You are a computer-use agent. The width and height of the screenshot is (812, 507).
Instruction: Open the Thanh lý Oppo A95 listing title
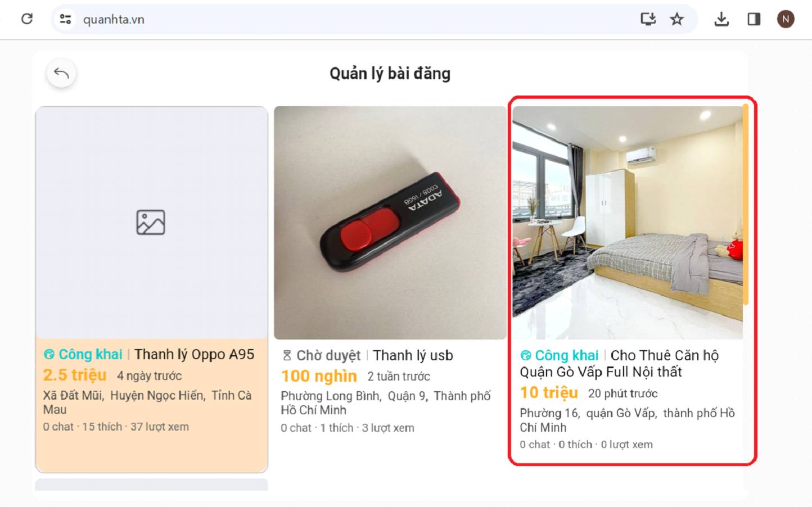194,354
